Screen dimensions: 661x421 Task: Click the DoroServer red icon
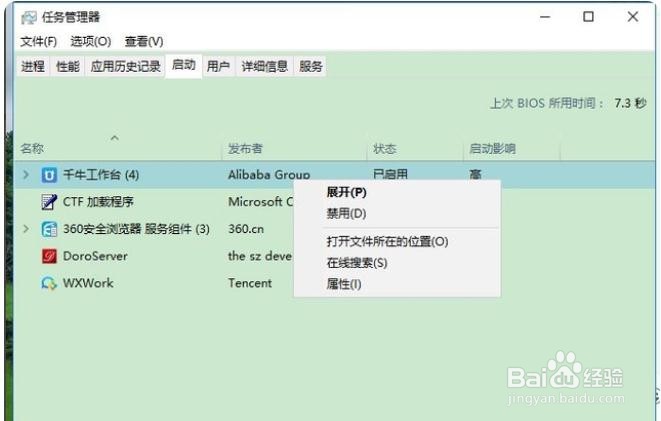[x=49, y=256]
